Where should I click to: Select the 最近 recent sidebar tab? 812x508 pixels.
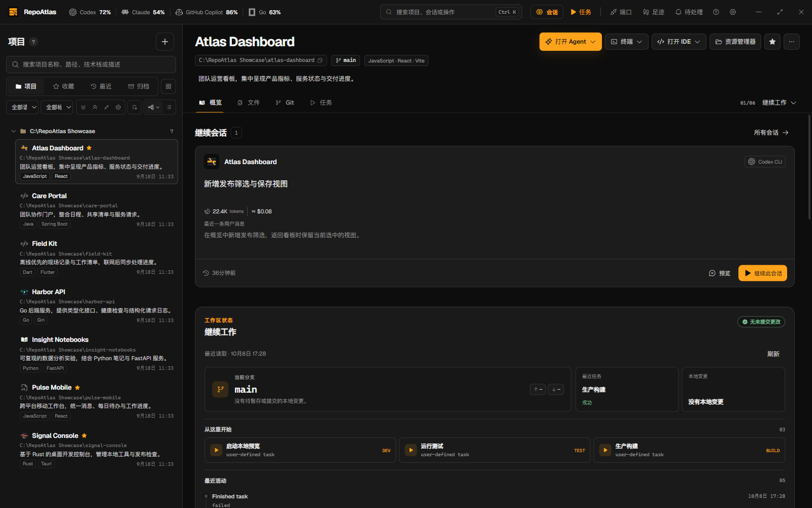(101, 86)
